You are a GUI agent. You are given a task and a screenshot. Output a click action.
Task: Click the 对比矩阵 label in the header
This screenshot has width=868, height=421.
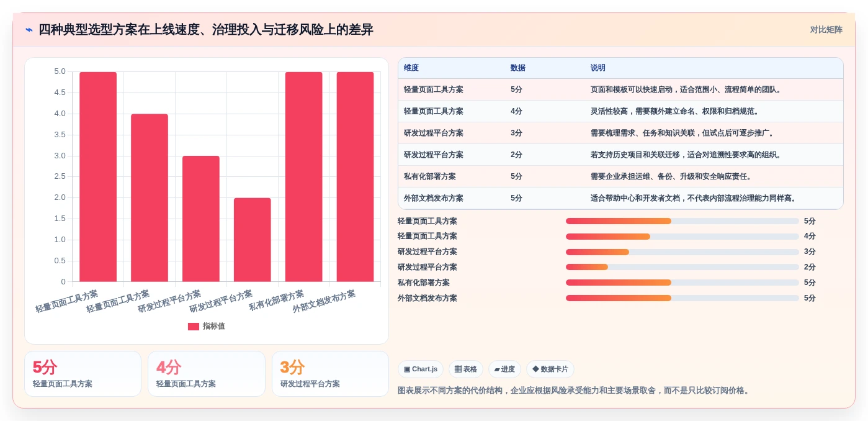coord(826,30)
